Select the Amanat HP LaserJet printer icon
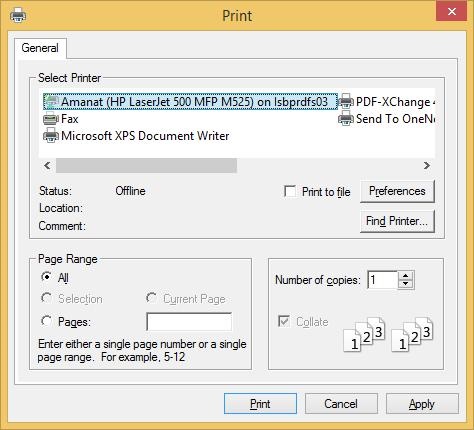Image resolution: width=474 pixels, height=430 pixels. point(51,102)
